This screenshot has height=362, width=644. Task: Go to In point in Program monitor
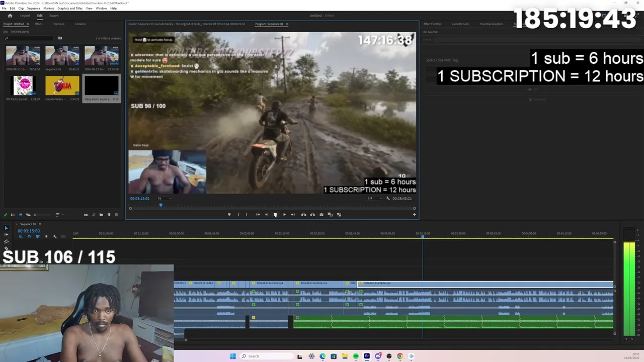coord(258,215)
